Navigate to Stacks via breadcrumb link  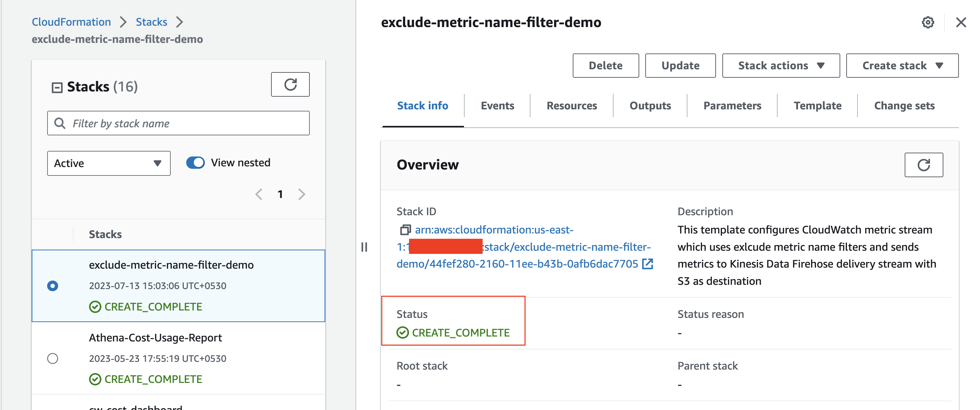pos(151,22)
